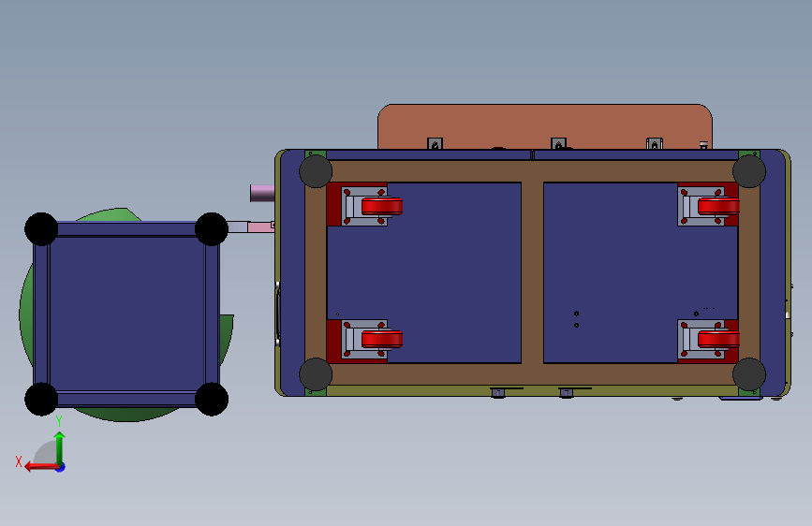Click the red X axis arrow of triad

40,467
